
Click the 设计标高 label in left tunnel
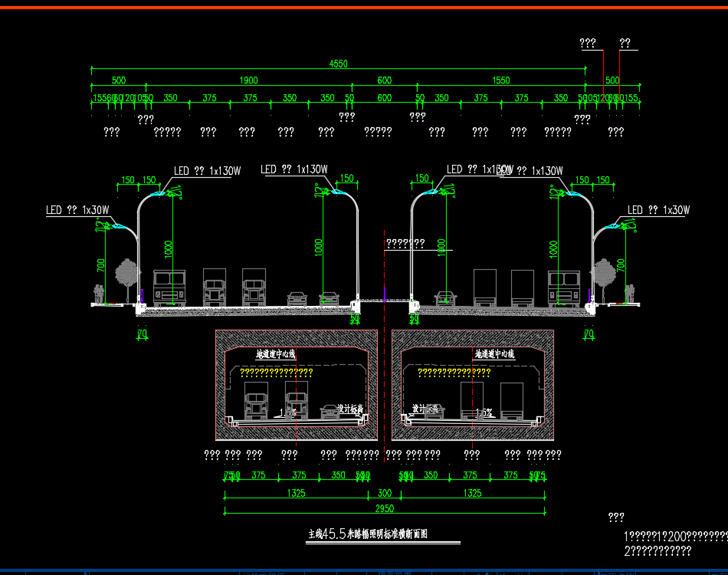[350, 409]
